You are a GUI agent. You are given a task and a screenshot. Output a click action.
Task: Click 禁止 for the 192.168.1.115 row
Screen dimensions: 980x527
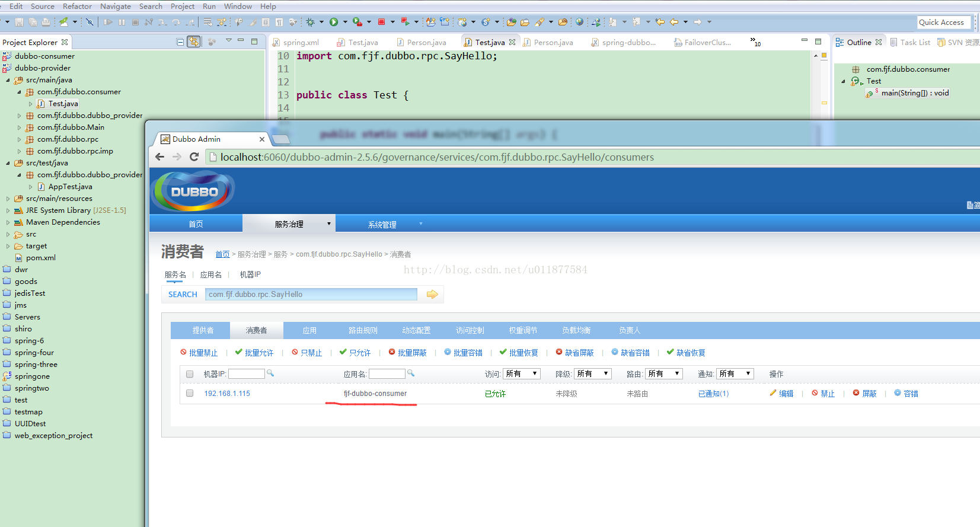point(823,394)
